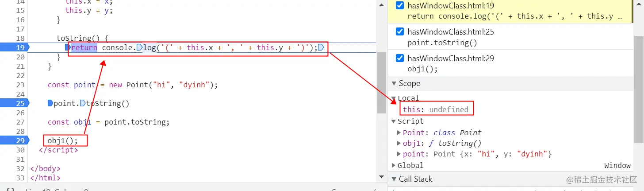Click inline breakpoint marker before 'log(' on line 19
The width and height of the screenshot is (644, 191).
pyautogui.click(x=139, y=48)
